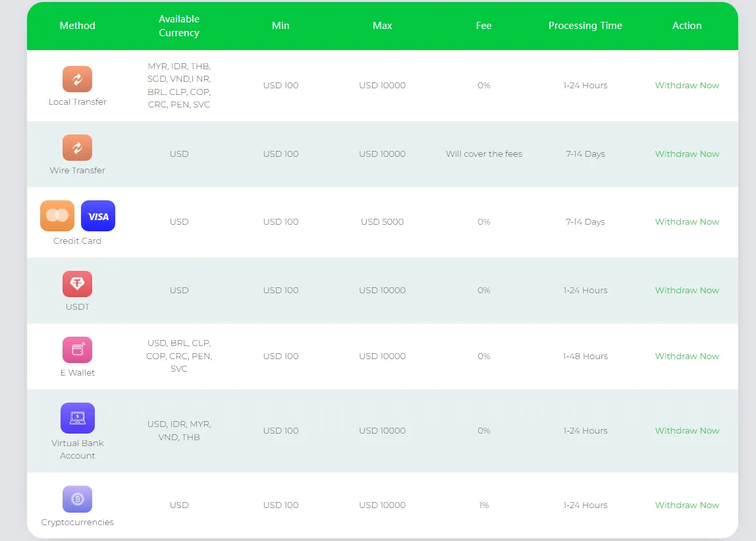This screenshot has width=756, height=541.
Task: Withdraw Now via E Wallet
Action: [x=687, y=356]
